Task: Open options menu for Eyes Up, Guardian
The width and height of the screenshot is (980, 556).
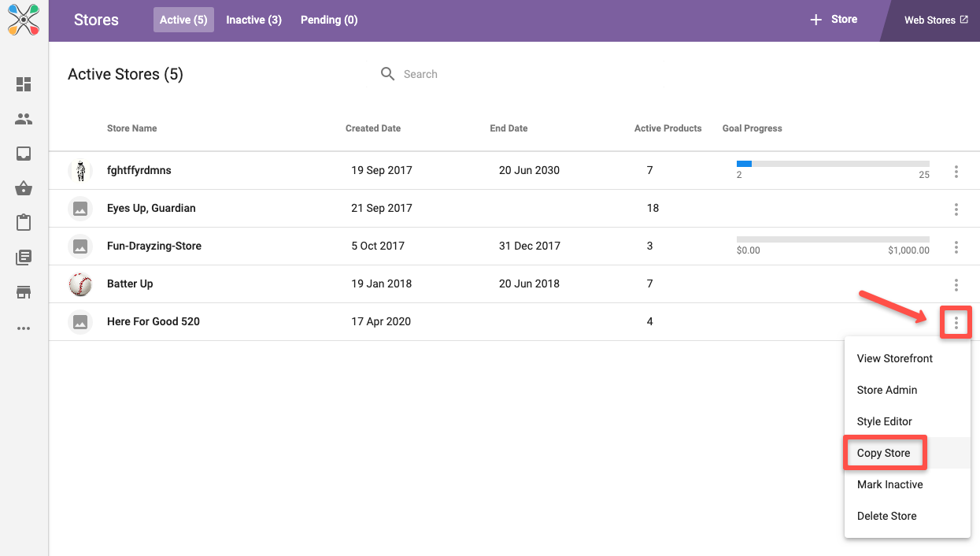Action: tap(956, 209)
